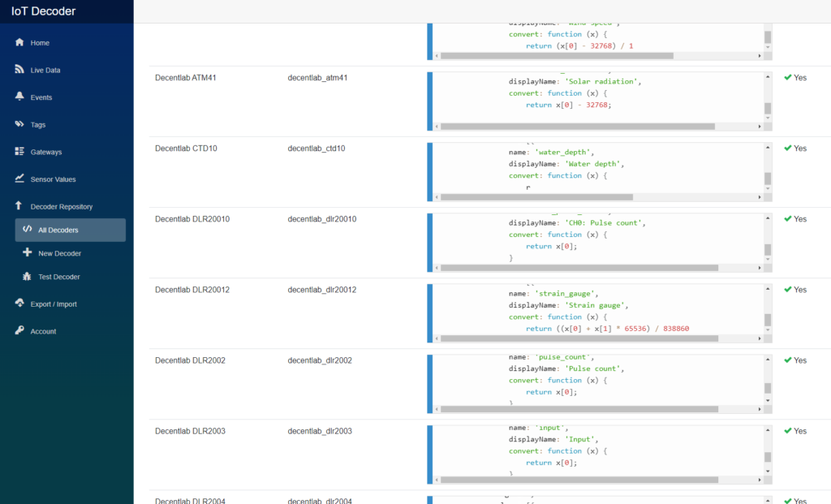
Task: Click the decentlab_atm41 identifier
Action: (x=317, y=77)
